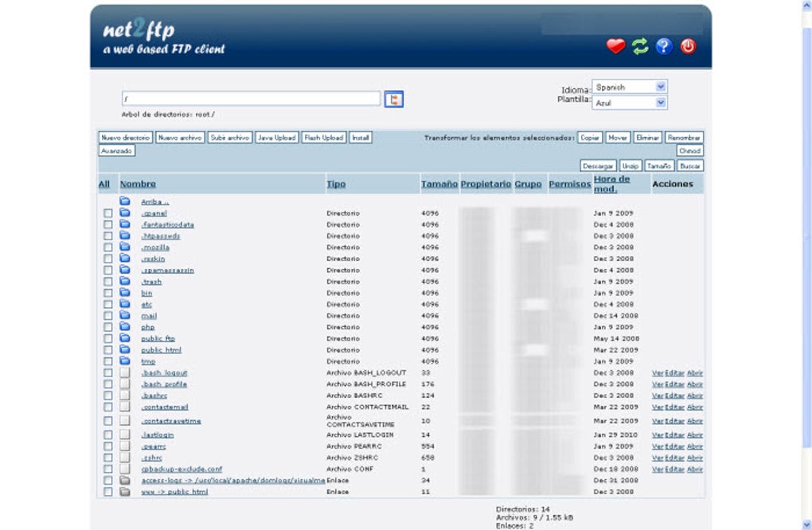Click the file icon next to .bashrc
The width and height of the screenshot is (812, 530).
point(125,396)
